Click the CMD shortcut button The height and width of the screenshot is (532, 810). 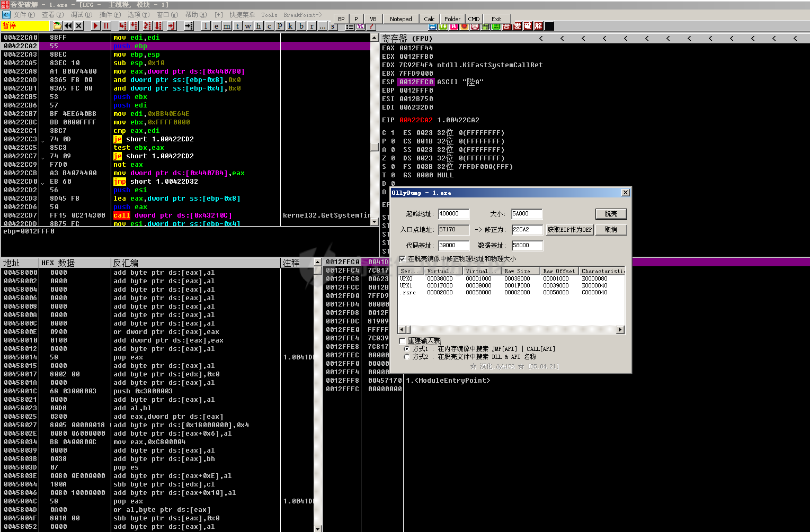(x=474, y=19)
